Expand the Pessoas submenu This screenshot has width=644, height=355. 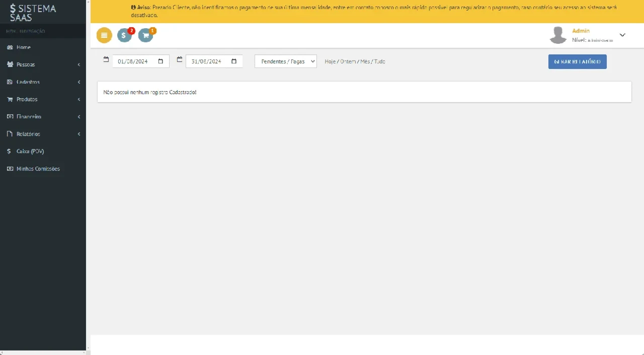coord(43,64)
